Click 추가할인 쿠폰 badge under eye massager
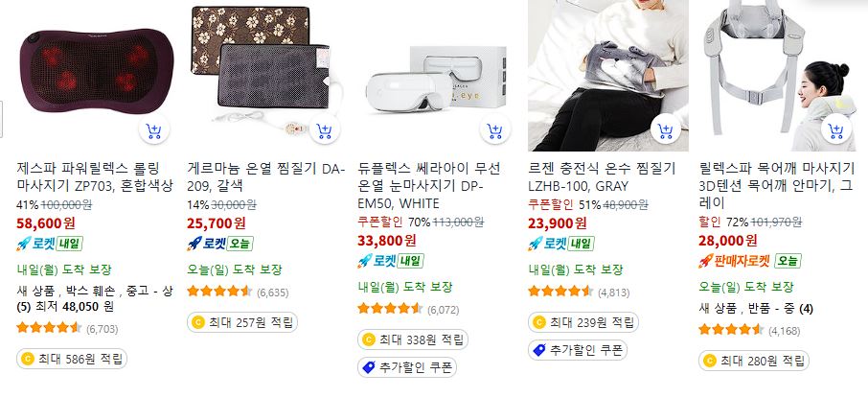This screenshot has height=398, width=868. pyautogui.click(x=407, y=367)
